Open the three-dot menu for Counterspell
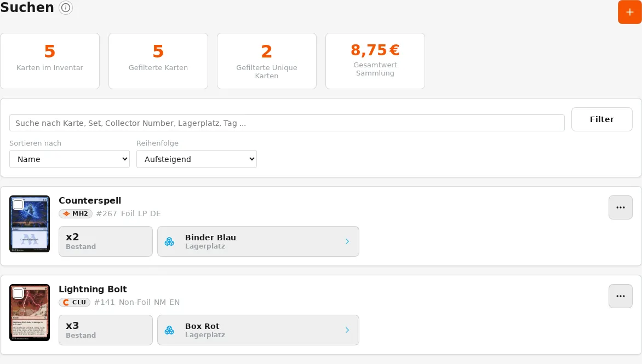The image size is (642, 364). 620,207
